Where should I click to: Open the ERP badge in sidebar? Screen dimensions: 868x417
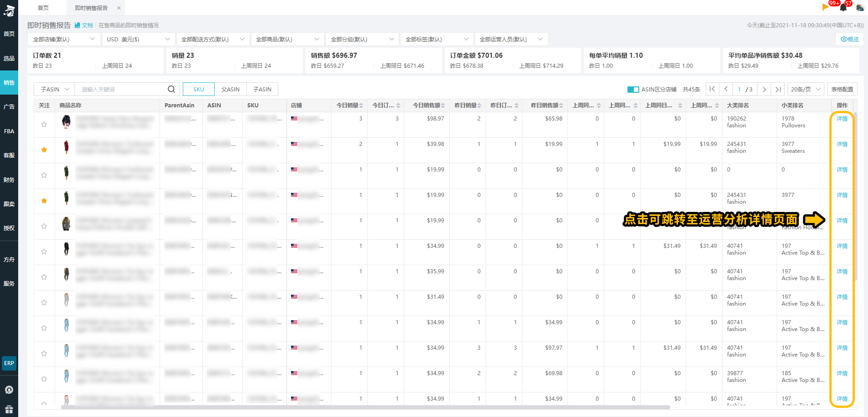coord(9,363)
